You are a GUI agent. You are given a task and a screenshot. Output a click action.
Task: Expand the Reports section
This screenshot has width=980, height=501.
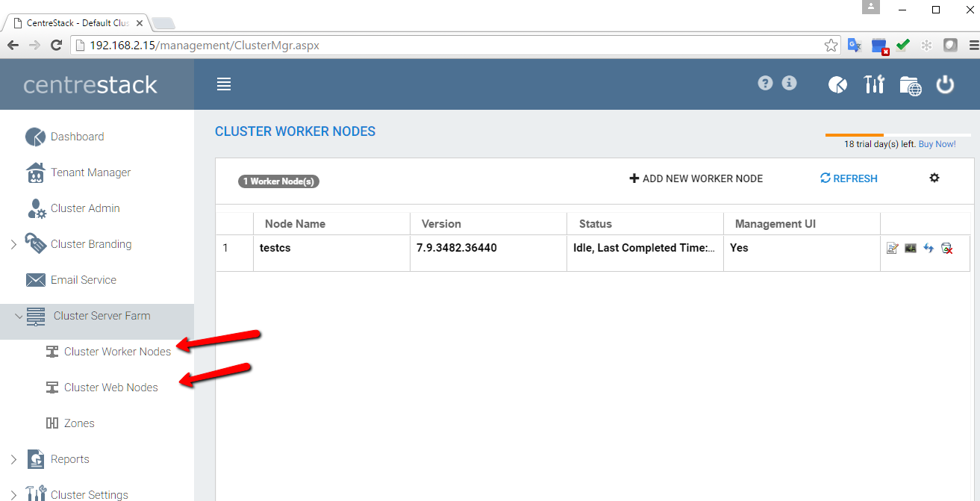[13, 459]
